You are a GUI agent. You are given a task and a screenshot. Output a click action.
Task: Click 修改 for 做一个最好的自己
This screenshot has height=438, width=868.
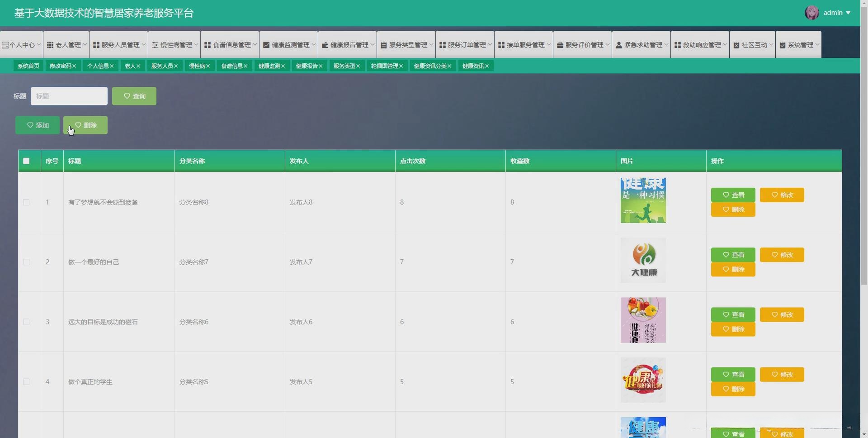click(x=782, y=255)
